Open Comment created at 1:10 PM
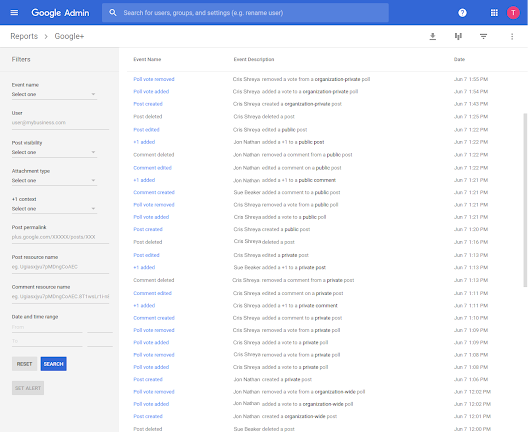Viewport: 530px width, 436px height. tap(154, 318)
